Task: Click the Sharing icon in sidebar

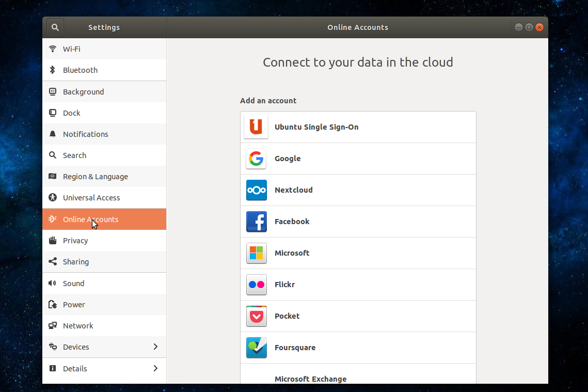Action: [53, 261]
